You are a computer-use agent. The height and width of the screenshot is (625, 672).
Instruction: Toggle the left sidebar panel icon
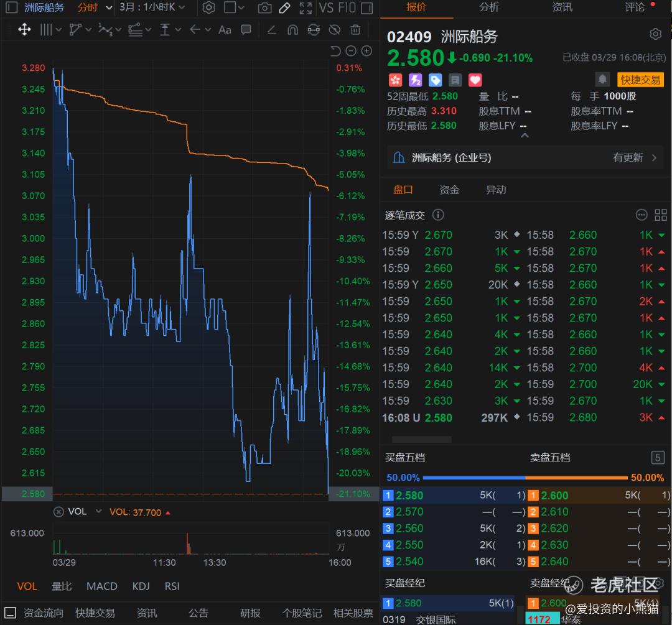pos(12,8)
